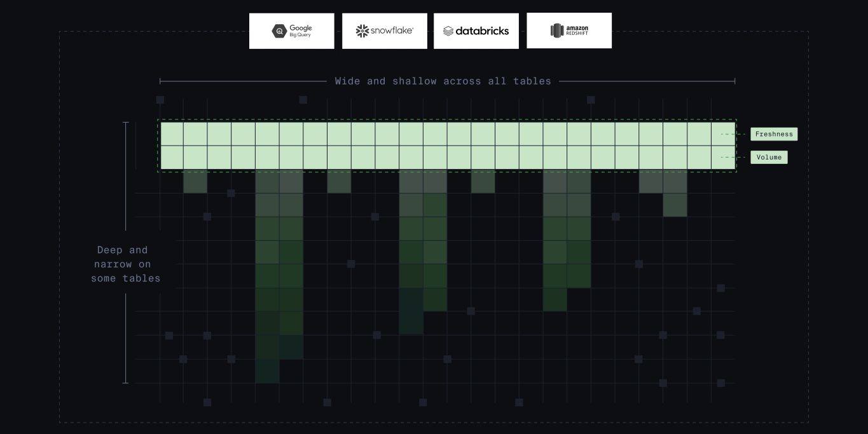This screenshot has height=434, width=868.
Task: Click the Snowflake provider card
Action: point(384,30)
